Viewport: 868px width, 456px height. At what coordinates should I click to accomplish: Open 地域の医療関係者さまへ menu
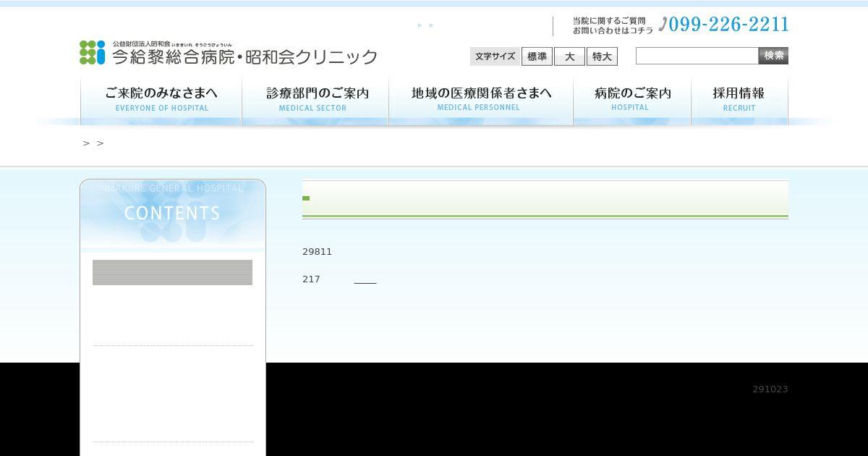[x=481, y=101]
